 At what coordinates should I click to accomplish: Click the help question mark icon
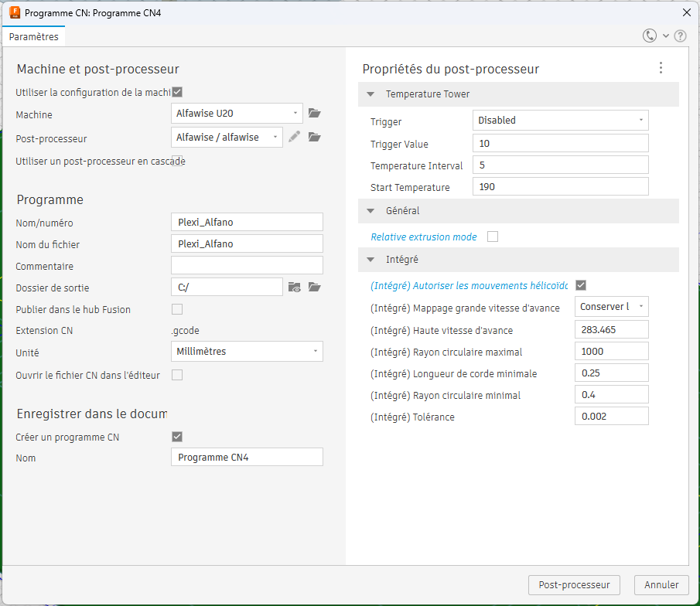point(681,36)
